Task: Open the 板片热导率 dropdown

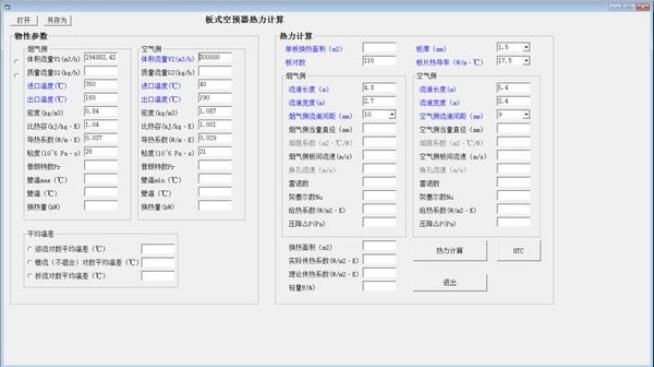Action: (526, 61)
